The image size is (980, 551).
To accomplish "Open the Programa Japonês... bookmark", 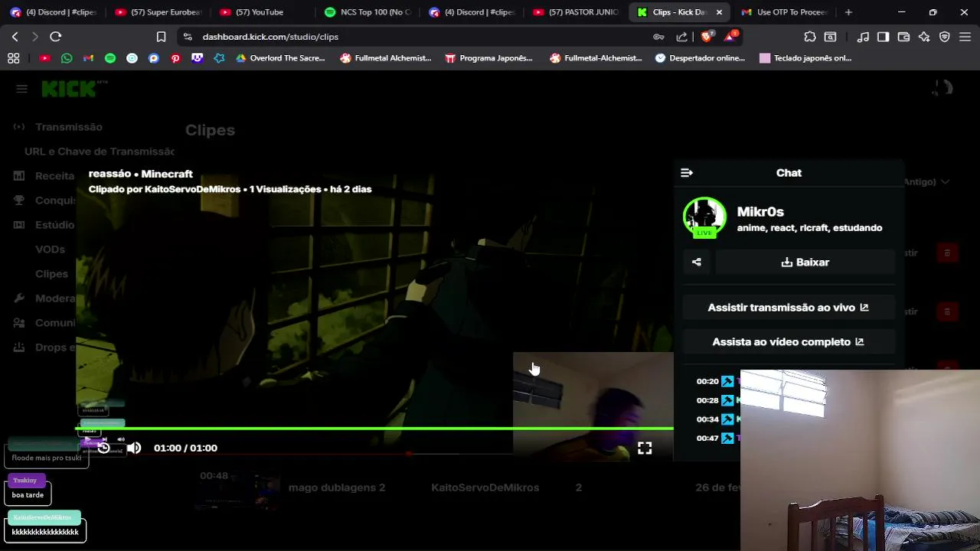I will tap(488, 58).
